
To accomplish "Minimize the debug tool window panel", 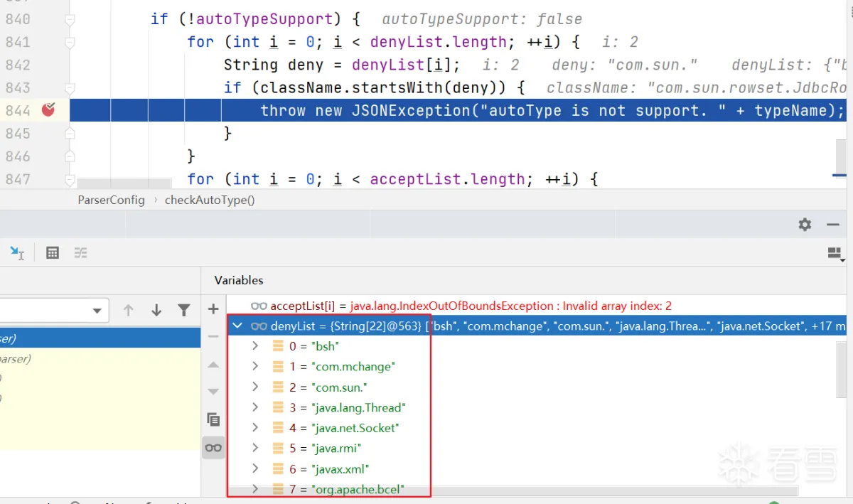I will click(x=833, y=225).
